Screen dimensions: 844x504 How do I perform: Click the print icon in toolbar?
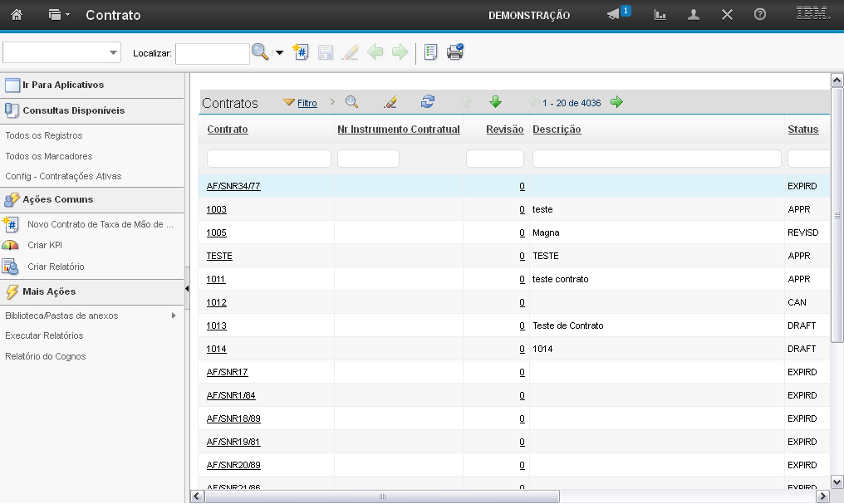point(455,52)
